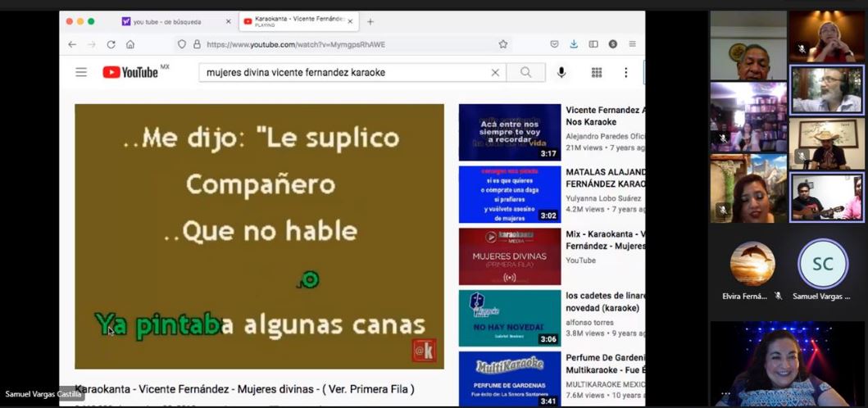Open the 'Acá entre nos' karaoke thumbnail
This screenshot has width=868, height=408.
pyautogui.click(x=510, y=132)
